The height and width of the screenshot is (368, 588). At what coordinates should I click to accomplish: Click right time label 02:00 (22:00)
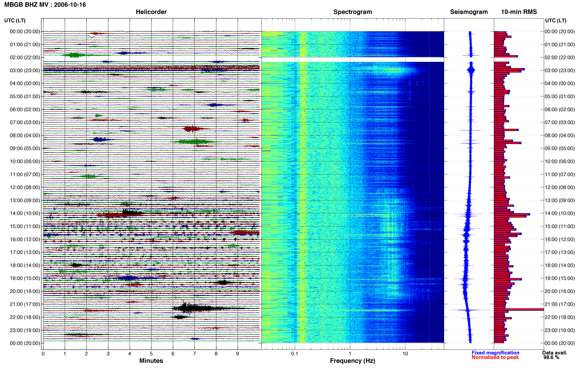pos(560,57)
